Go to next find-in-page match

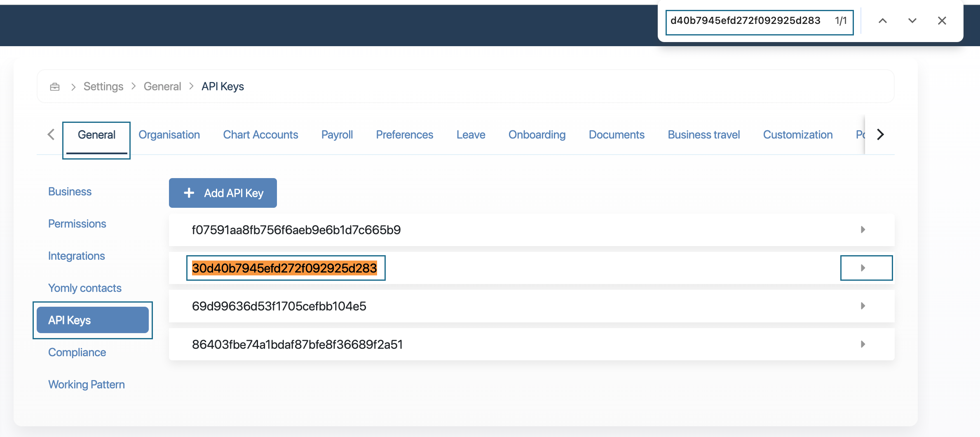[x=912, y=21]
